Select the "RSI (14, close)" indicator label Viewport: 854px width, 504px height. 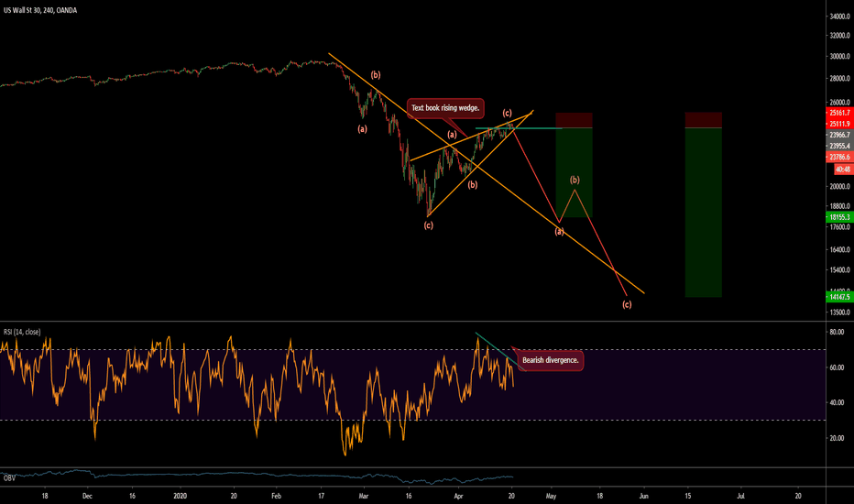(22, 332)
